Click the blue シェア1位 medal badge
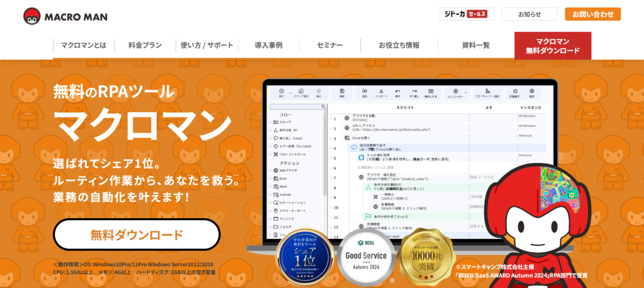 (304, 258)
